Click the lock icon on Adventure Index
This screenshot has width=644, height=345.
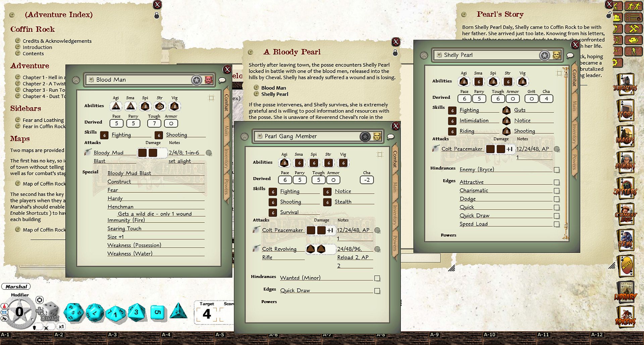pyautogui.click(x=157, y=15)
